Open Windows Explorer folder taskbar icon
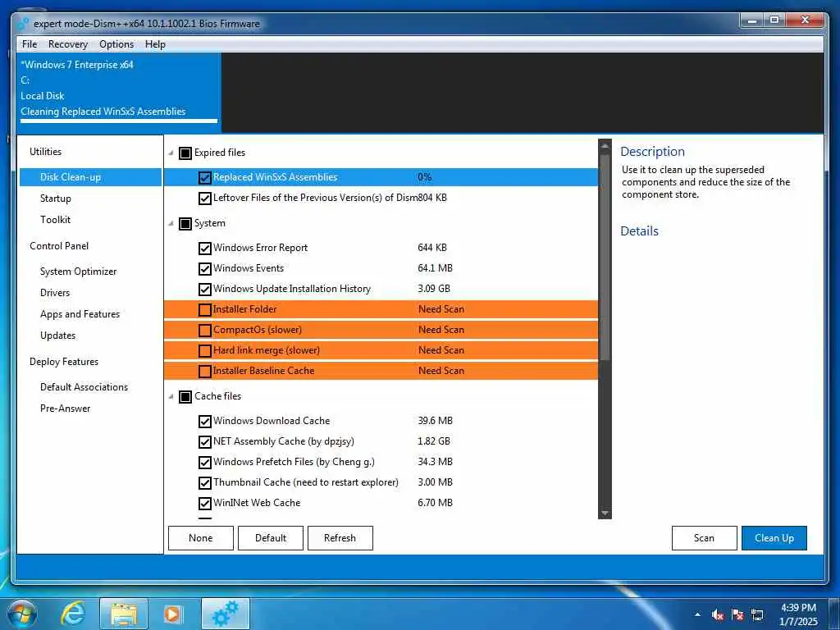 pos(123,614)
